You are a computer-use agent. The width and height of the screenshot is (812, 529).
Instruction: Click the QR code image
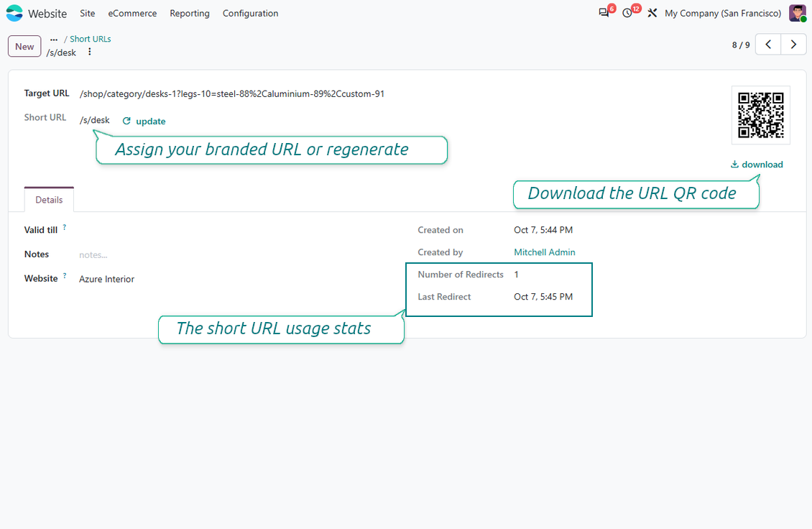[x=761, y=115]
